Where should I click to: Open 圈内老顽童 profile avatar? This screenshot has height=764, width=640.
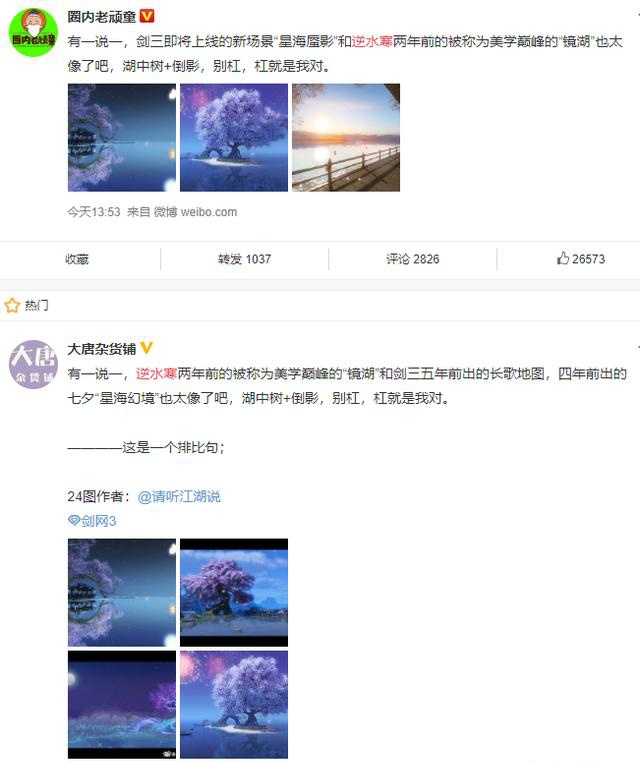click(33, 33)
